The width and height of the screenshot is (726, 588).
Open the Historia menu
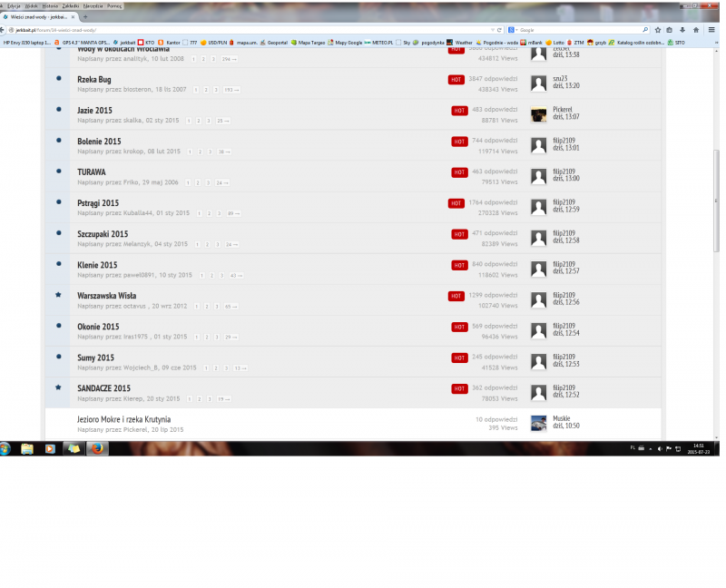click(50, 5)
